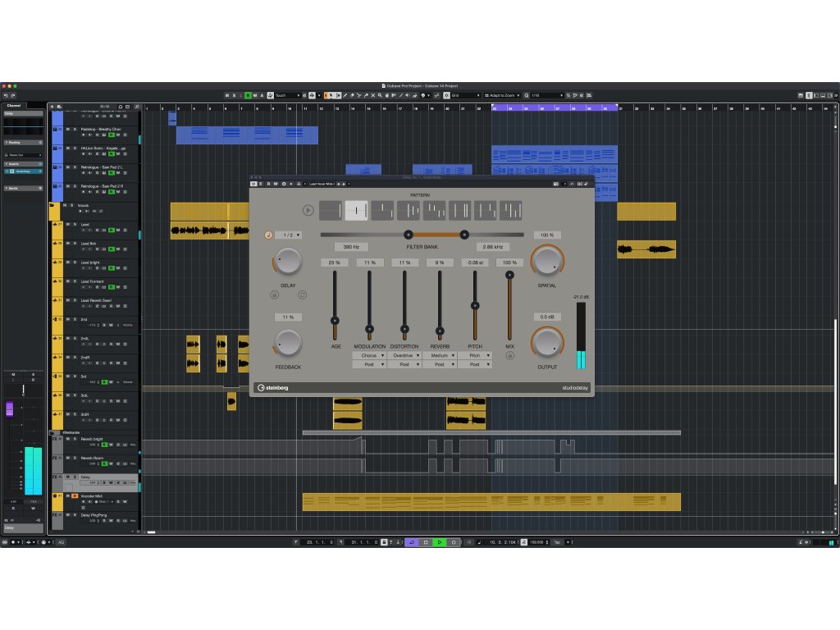The height and width of the screenshot is (630, 840).
Task: Select the Zoom magnifier tool
Action: [379, 95]
